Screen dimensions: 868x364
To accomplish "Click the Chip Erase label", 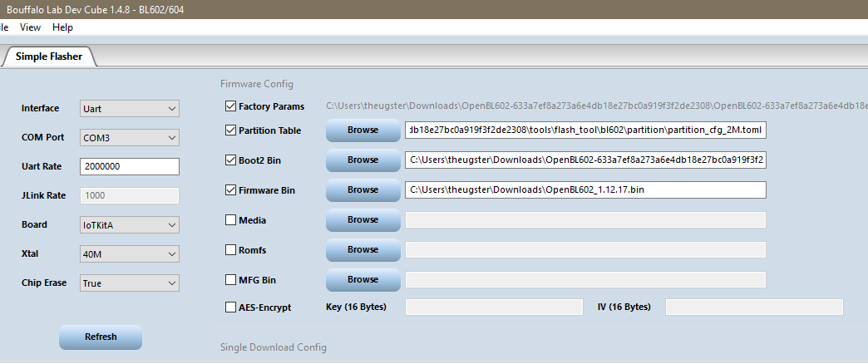I will pos(44,283).
